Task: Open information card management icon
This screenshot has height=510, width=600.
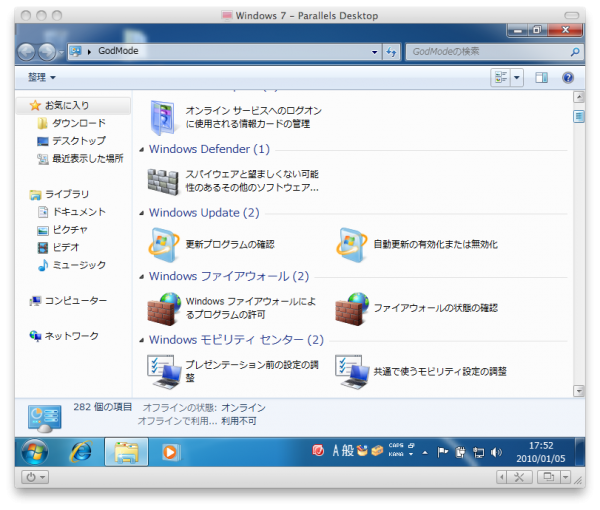Action: click(163, 117)
